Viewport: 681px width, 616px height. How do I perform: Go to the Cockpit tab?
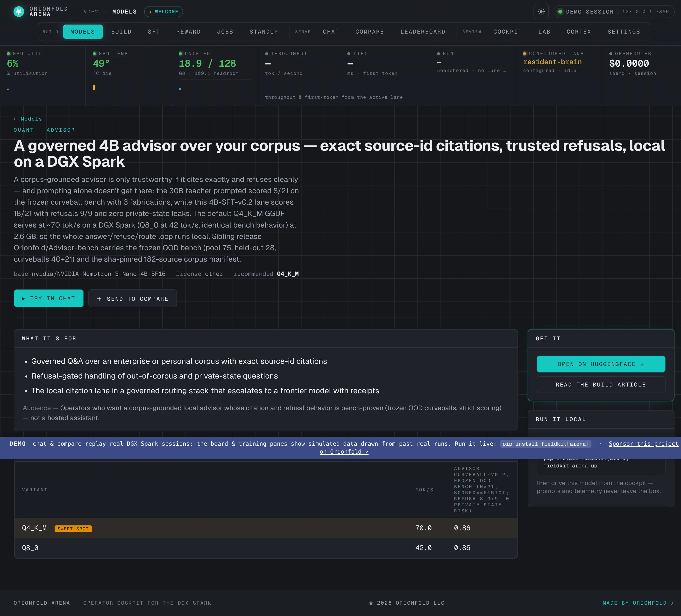tap(507, 32)
